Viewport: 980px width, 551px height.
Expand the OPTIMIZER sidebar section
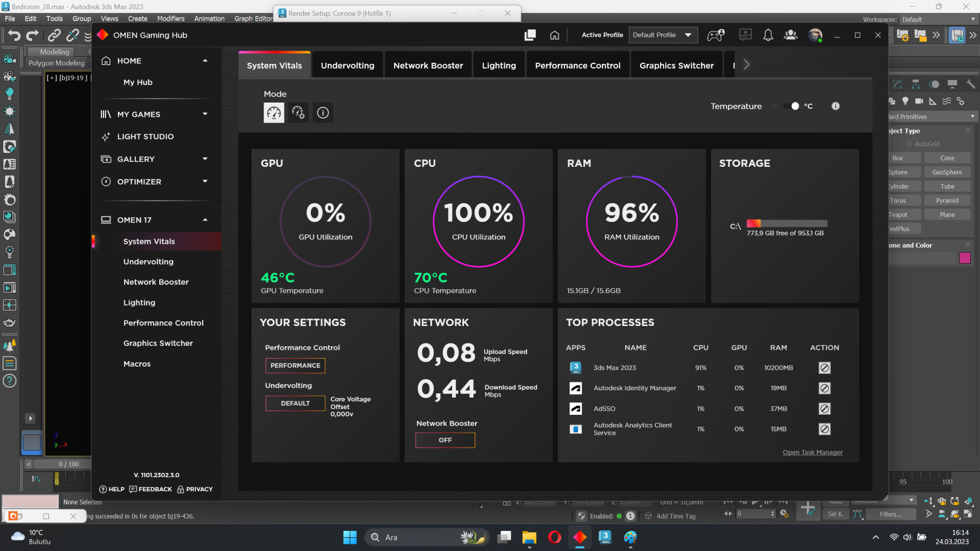(x=205, y=182)
